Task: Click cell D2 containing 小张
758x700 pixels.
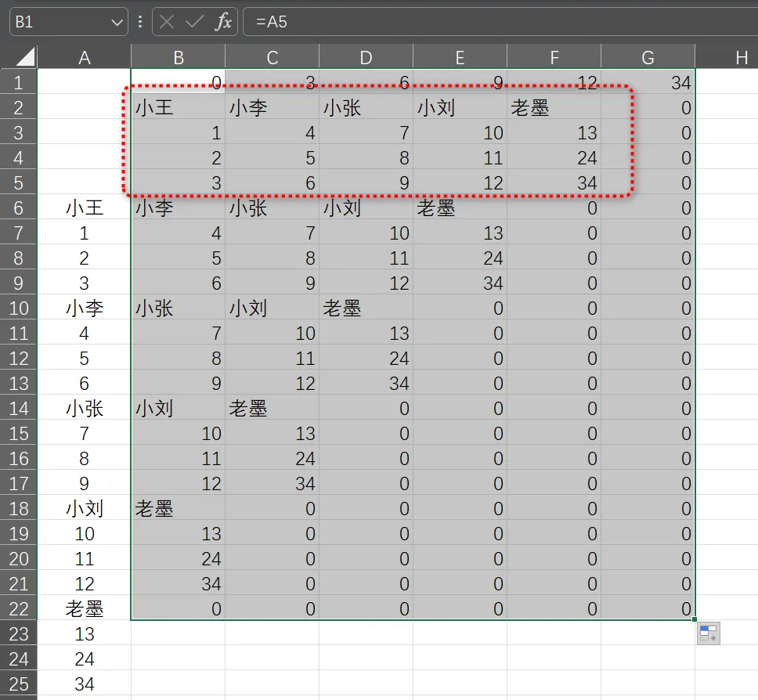Action: coord(366,107)
